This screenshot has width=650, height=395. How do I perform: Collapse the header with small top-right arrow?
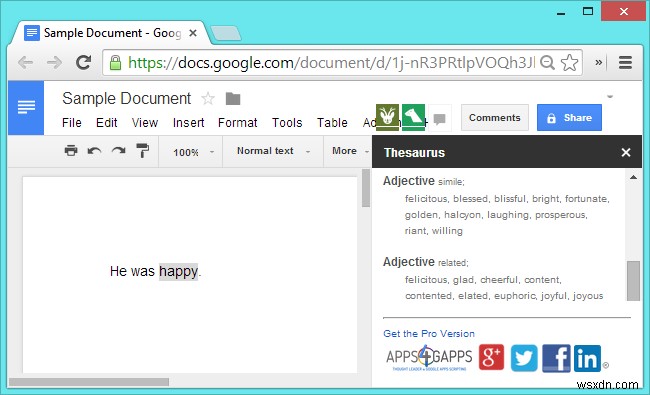pyautogui.click(x=610, y=97)
